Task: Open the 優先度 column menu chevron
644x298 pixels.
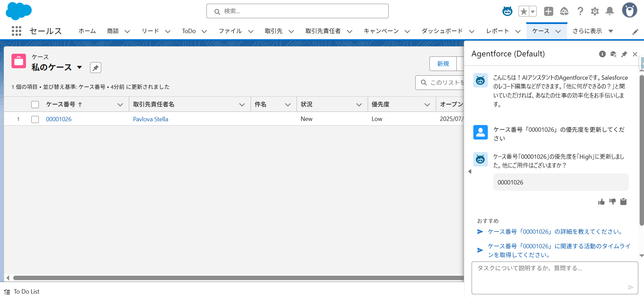Action: [x=427, y=105]
